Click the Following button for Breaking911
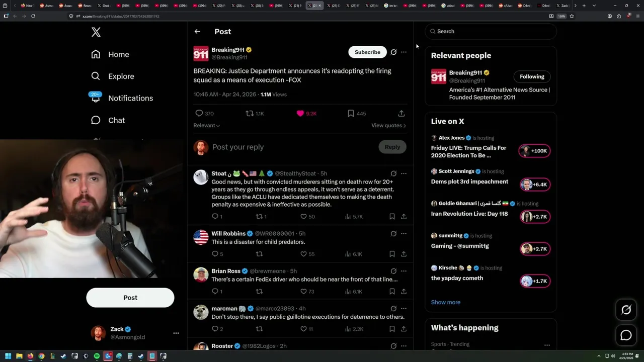 point(532,76)
